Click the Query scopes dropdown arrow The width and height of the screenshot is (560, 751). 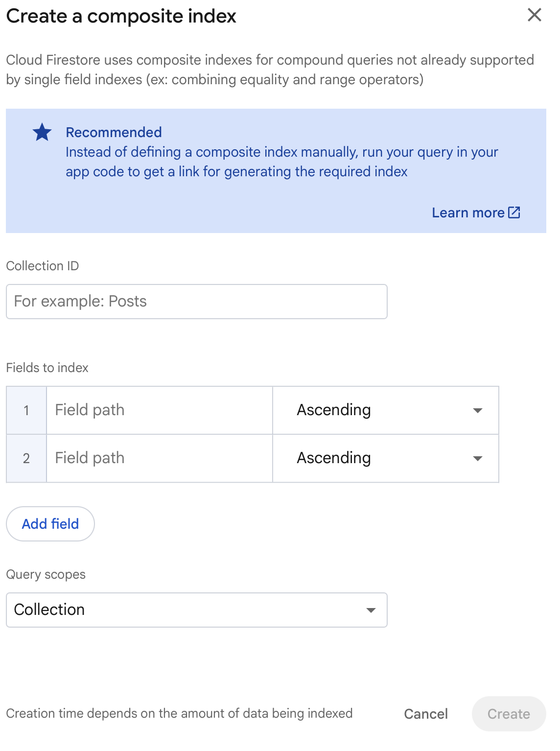point(371,610)
